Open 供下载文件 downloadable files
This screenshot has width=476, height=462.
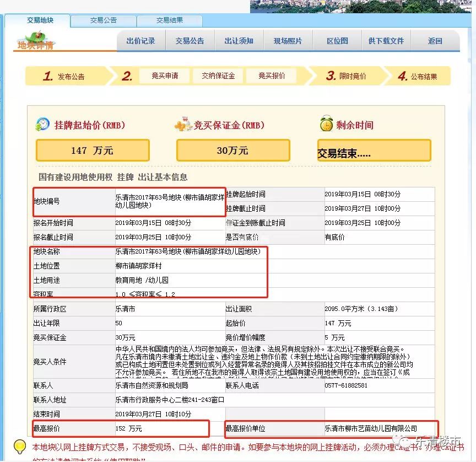point(386,40)
